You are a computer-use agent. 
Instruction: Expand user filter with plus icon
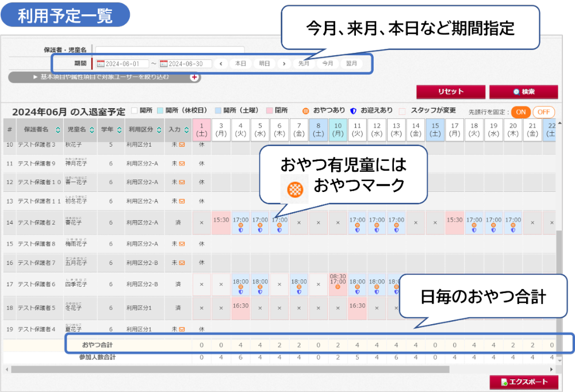tap(194, 77)
